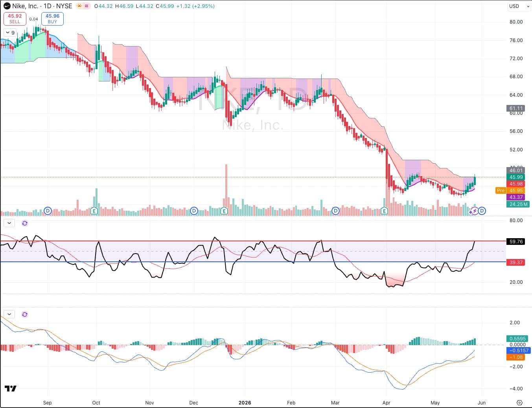Viewport: 532px width, 408px height.
Task: Click the gray 46.01 price label
Action: click(516, 170)
